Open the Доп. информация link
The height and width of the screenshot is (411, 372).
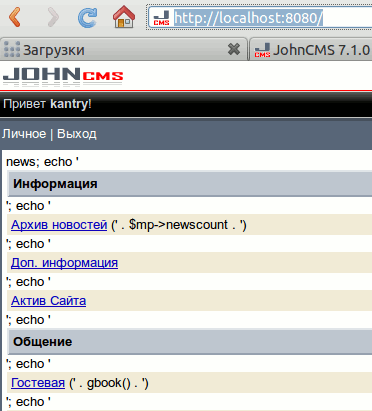pos(64,263)
